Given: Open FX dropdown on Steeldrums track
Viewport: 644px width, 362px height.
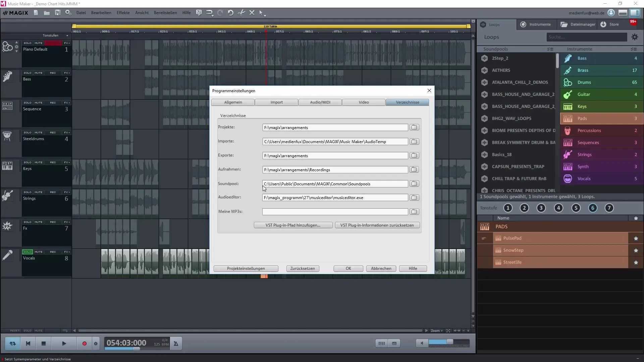Looking at the screenshot, I should tap(67, 132).
